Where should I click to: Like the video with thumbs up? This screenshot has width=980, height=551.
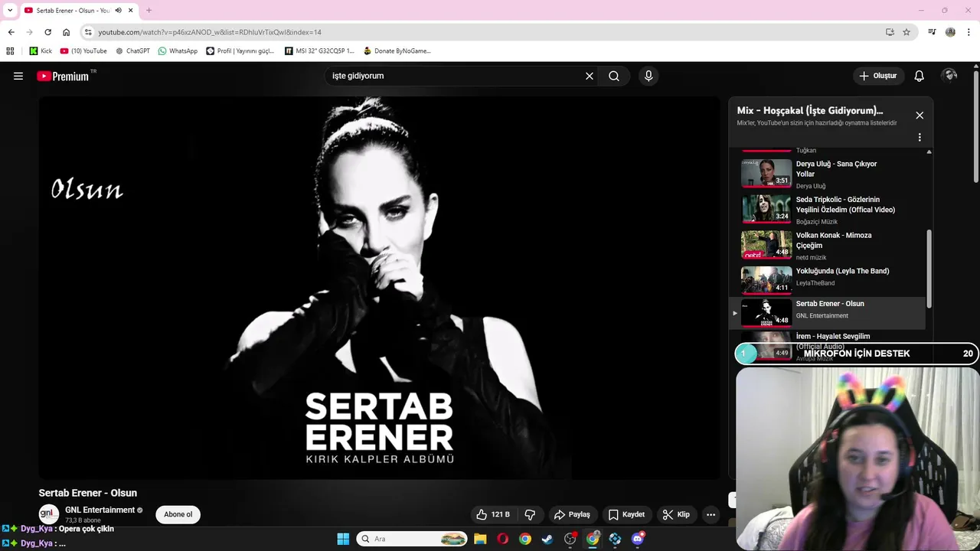point(492,514)
